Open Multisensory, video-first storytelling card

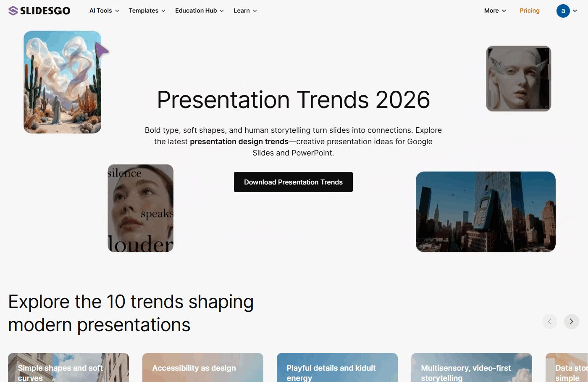pyautogui.click(x=472, y=367)
